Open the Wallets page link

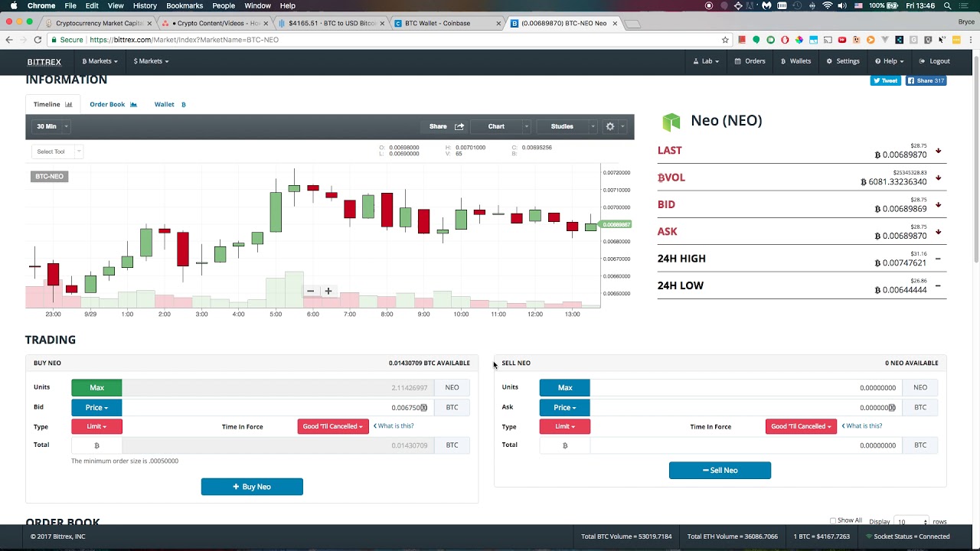click(795, 61)
